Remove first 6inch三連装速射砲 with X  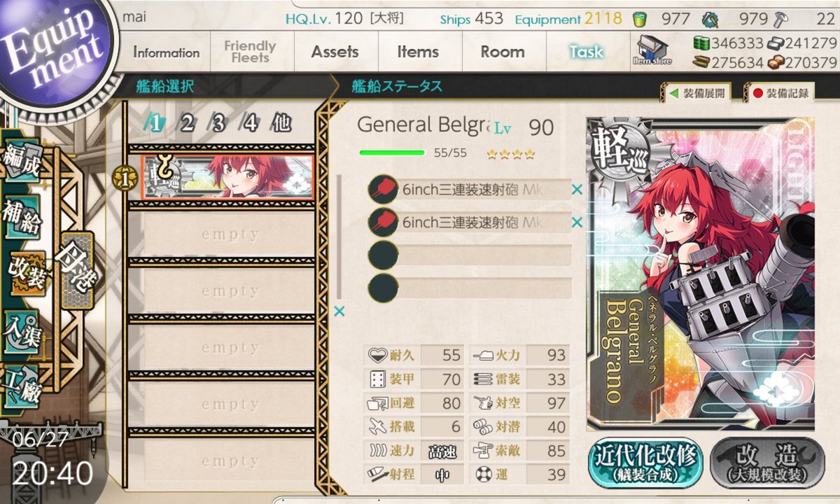(577, 189)
